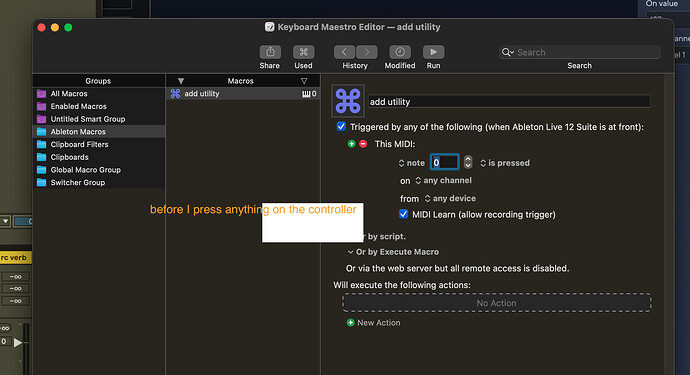Viewport: 690px width, 375px height.
Task: Click the No Action placeholder box
Action: click(x=496, y=303)
